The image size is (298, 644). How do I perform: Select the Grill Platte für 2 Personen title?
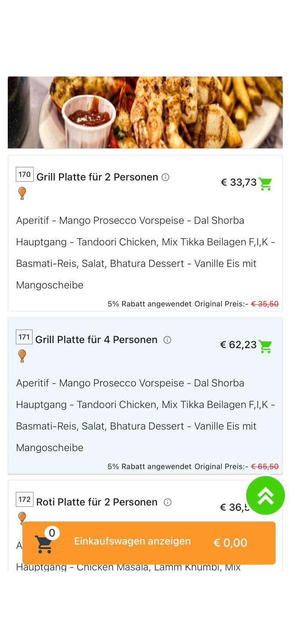(97, 177)
